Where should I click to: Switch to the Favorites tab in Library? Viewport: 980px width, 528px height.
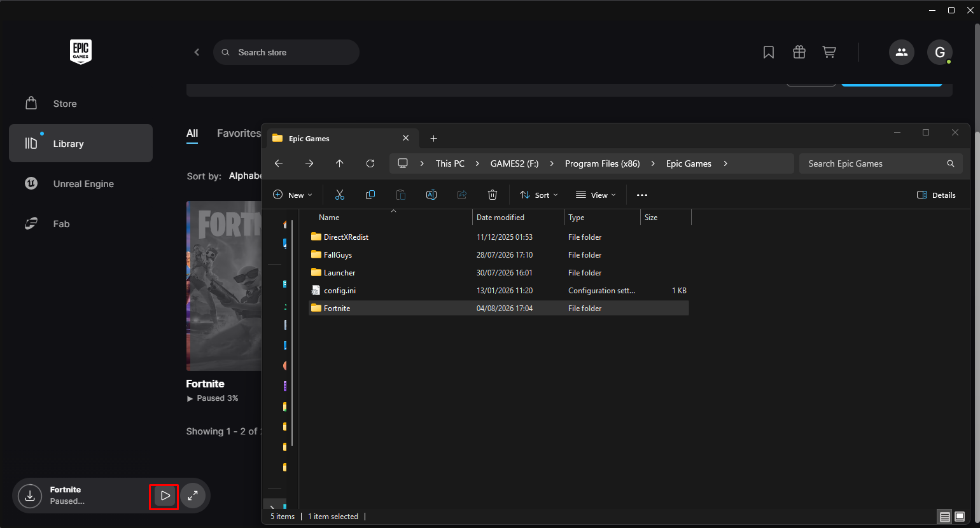pos(239,133)
